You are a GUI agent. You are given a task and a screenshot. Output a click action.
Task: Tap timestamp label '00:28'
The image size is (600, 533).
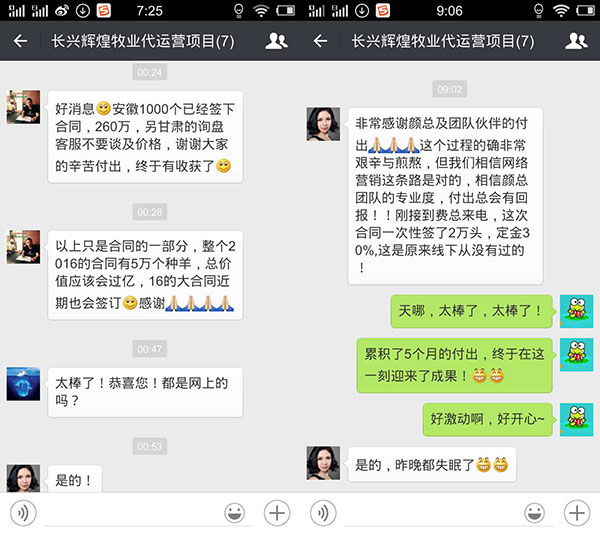point(150,212)
